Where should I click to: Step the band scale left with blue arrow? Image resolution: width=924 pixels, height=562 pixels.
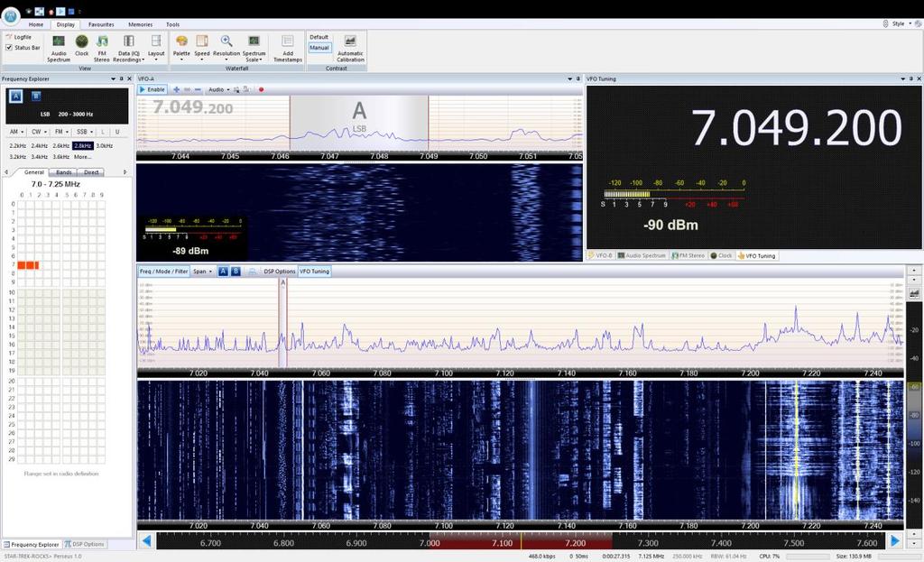tap(147, 540)
